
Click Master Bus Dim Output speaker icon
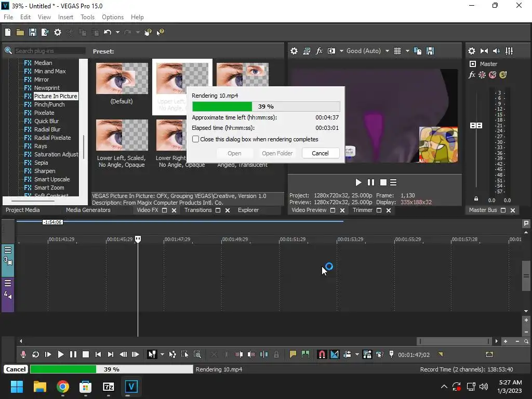(496, 51)
